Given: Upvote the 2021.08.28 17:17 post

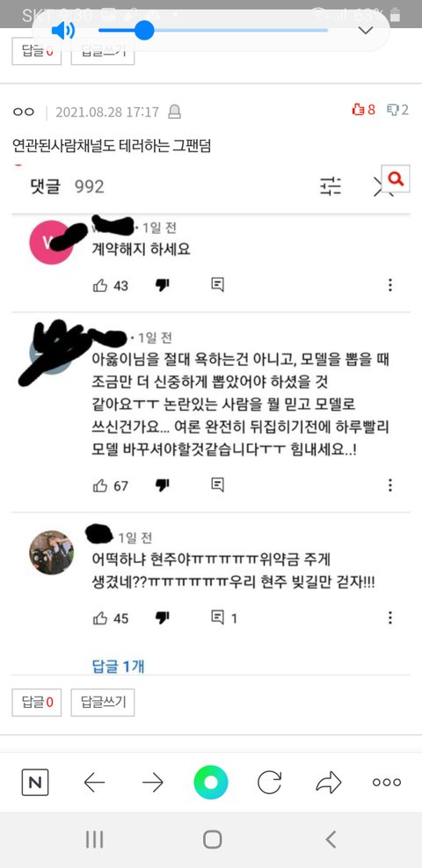Looking at the screenshot, I should [x=363, y=110].
